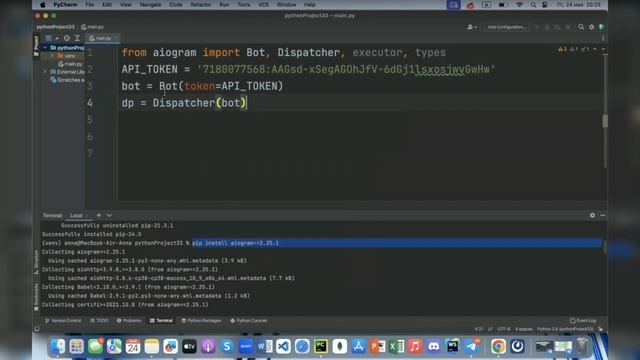Open Google Chrome from the dock
Image resolution: width=640 pixels, height=360 pixels.
pyautogui.click(x=498, y=346)
